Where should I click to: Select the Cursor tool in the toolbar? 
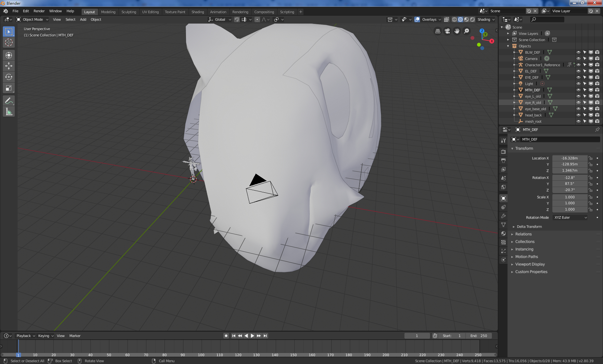pyautogui.click(x=9, y=42)
